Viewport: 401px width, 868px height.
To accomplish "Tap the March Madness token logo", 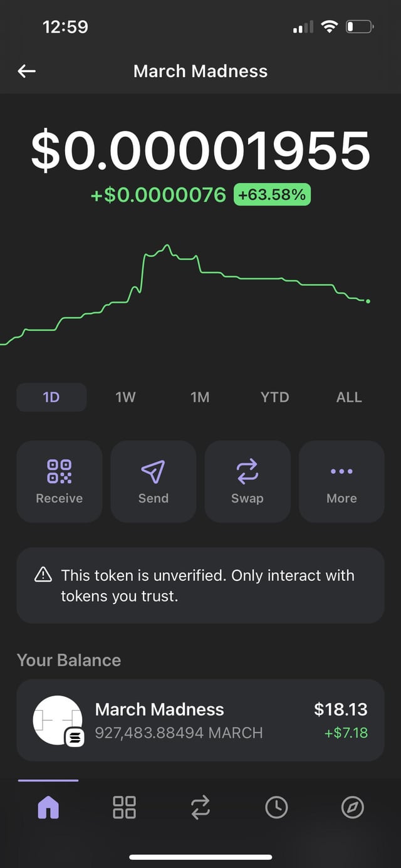I will pos(58,720).
